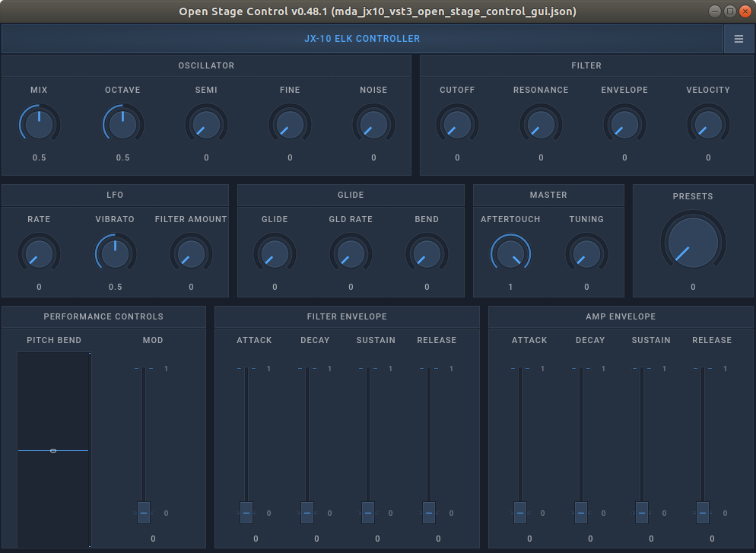Click the Amp Envelope DECAY fader handle
This screenshot has height=553, width=756.
point(581,513)
